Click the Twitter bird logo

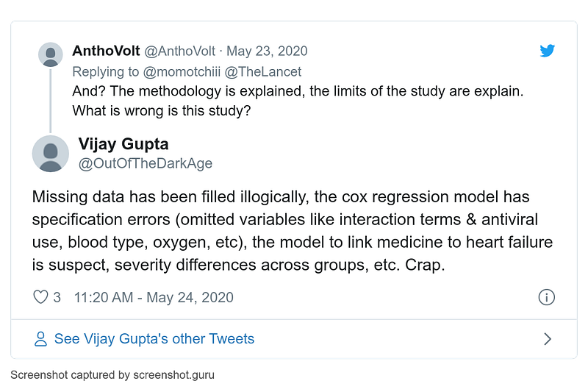pyautogui.click(x=547, y=51)
